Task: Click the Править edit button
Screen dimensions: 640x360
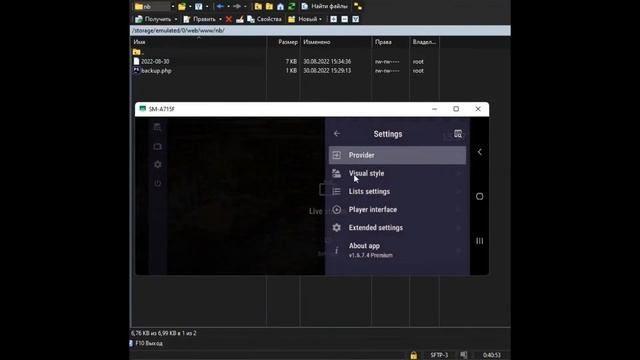Action: 200,19
